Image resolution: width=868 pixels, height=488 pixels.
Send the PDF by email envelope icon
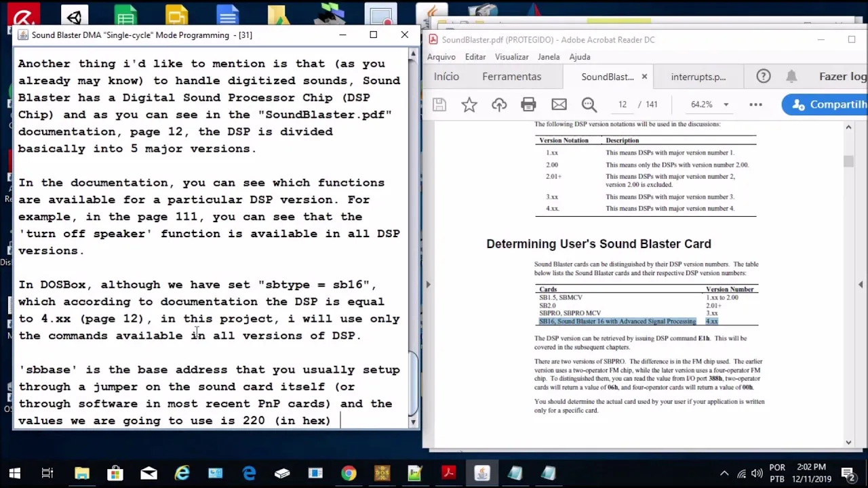(559, 104)
